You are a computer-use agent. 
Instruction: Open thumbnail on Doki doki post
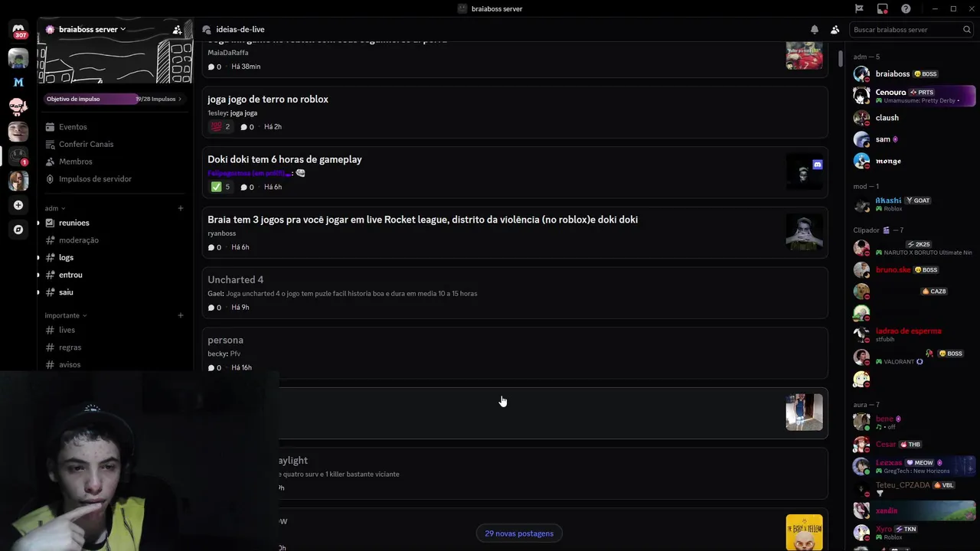(x=804, y=171)
